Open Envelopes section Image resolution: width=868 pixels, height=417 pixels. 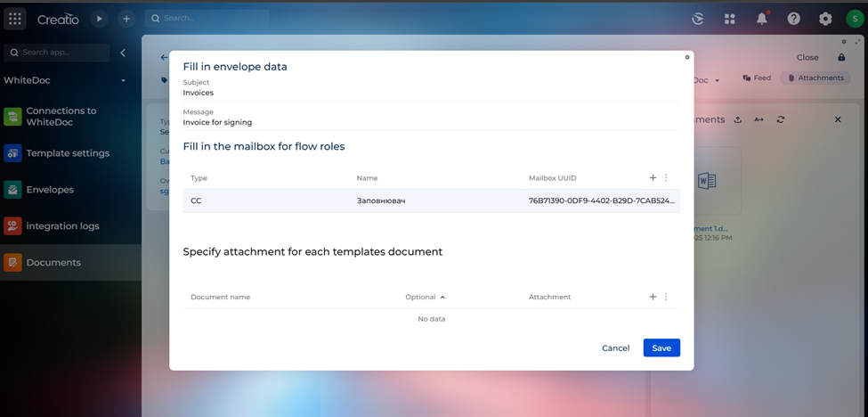point(71,190)
